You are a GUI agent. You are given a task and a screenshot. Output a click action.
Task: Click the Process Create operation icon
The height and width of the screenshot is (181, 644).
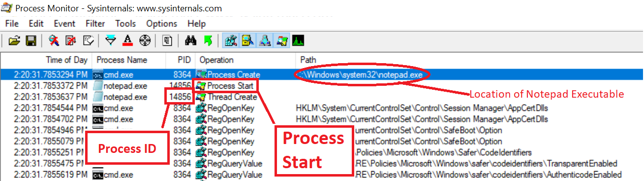coord(201,75)
